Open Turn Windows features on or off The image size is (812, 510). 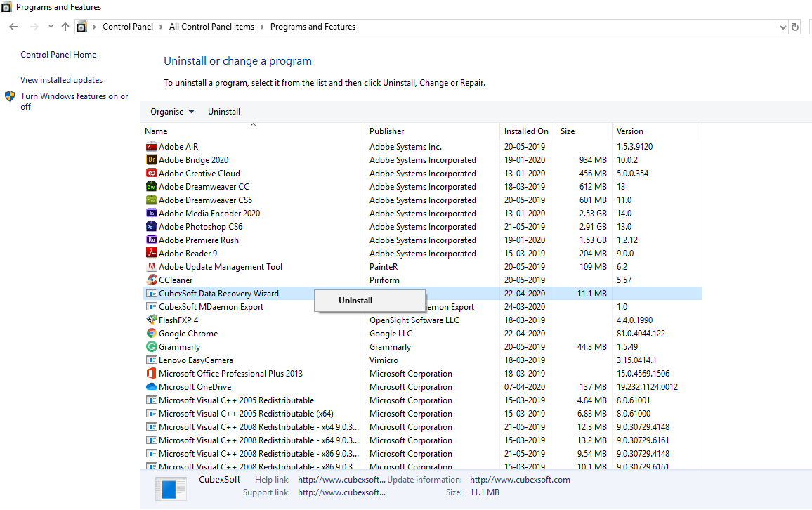74,101
